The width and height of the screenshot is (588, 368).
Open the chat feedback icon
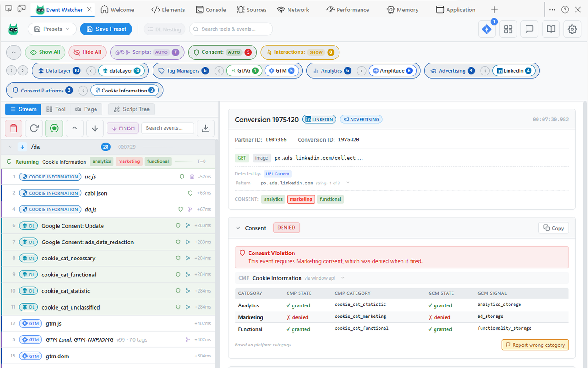click(529, 29)
